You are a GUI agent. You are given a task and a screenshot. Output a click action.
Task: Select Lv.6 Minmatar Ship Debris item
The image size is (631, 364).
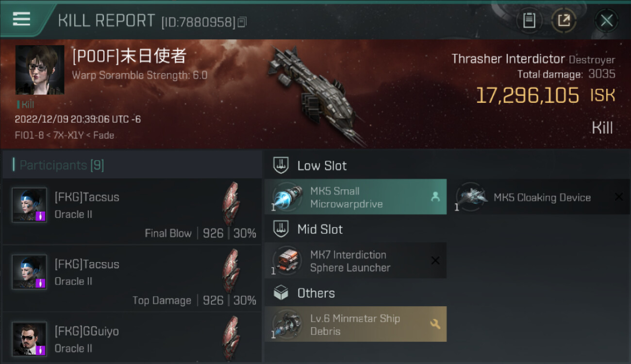click(x=355, y=324)
